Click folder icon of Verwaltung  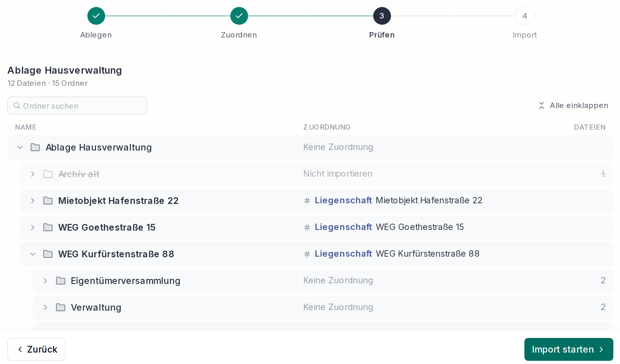pos(61,307)
